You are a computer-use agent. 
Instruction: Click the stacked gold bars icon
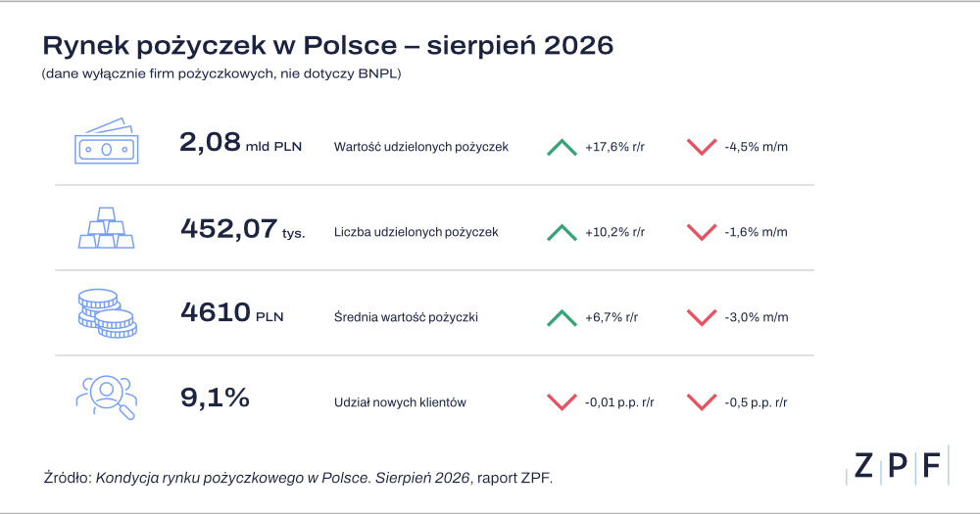click(106, 228)
